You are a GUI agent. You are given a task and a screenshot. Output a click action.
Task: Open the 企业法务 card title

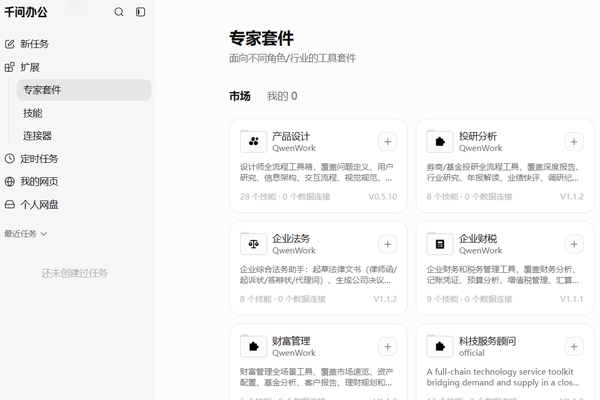[291, 238]
